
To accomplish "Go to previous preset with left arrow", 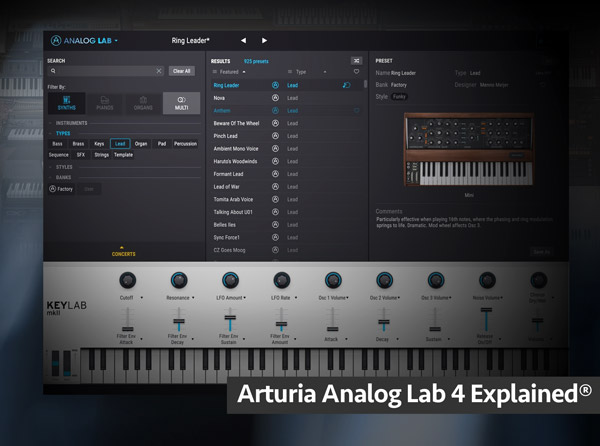I will (243, 40).
